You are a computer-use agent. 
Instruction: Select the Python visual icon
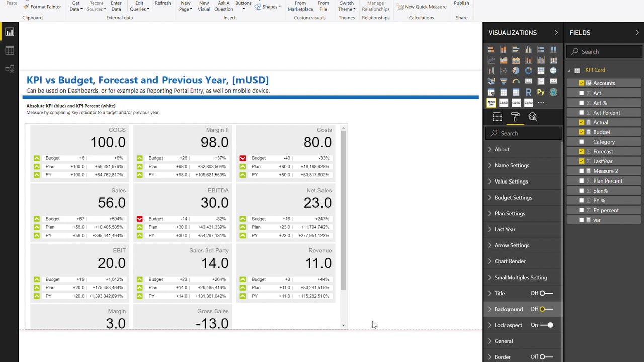click(x=541, y=92)
